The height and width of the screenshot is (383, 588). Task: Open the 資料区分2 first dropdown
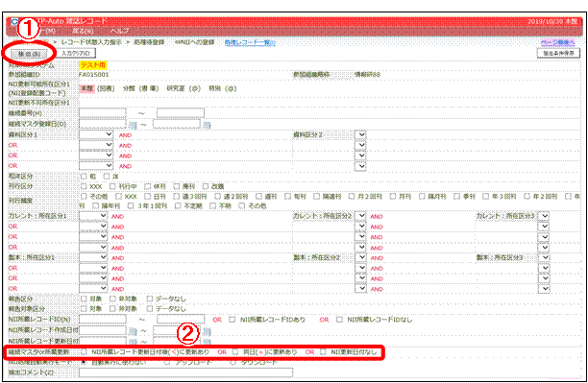[x=360, y=135]
